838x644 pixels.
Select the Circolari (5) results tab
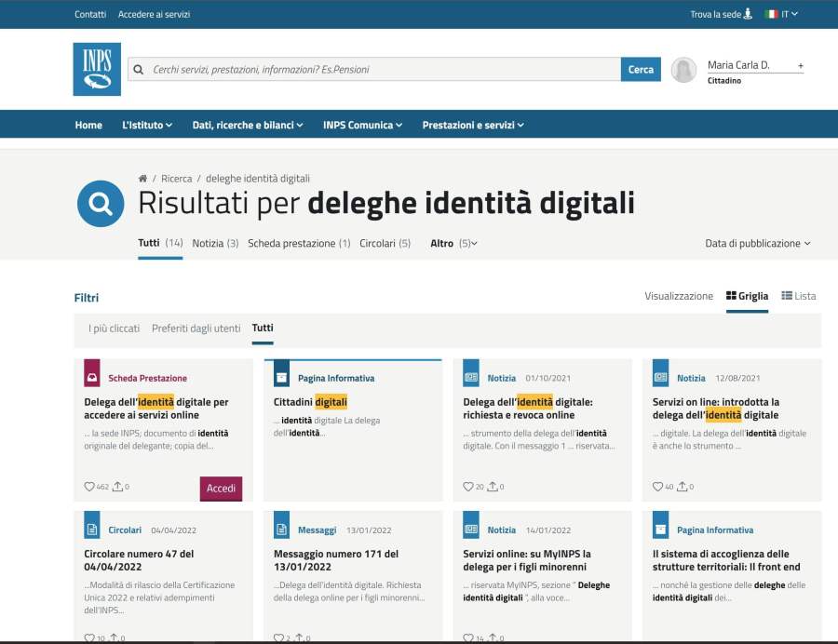click(x=385, y=243)
